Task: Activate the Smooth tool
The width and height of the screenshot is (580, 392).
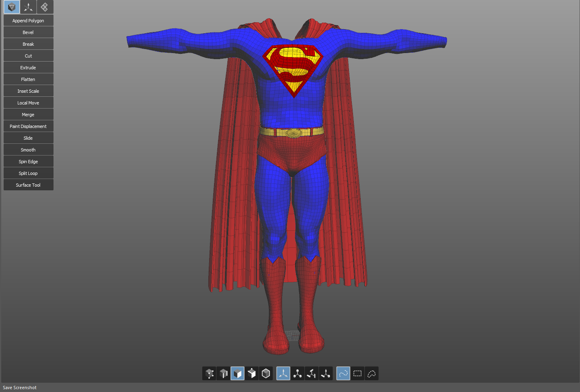Action: pyautogui.click(x=28, y=150)
